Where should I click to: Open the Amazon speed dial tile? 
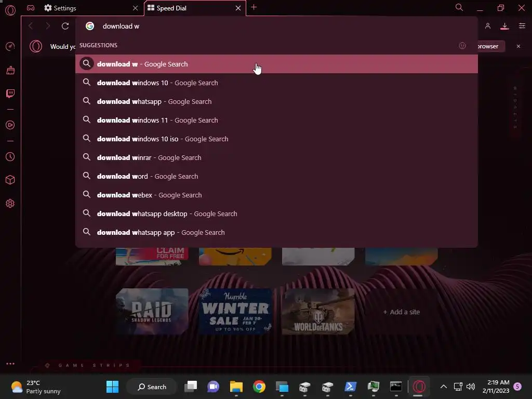click(235, 256)
